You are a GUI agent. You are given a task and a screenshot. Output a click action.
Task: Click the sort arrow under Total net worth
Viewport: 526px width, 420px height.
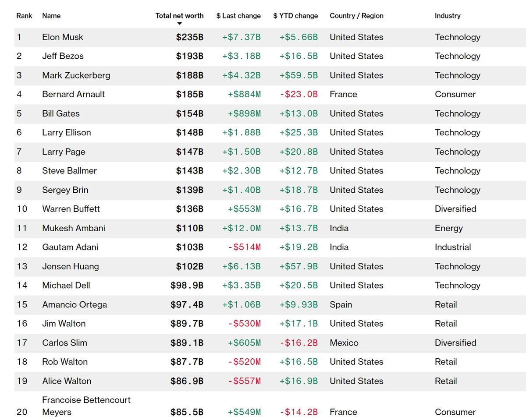(179, 24)
